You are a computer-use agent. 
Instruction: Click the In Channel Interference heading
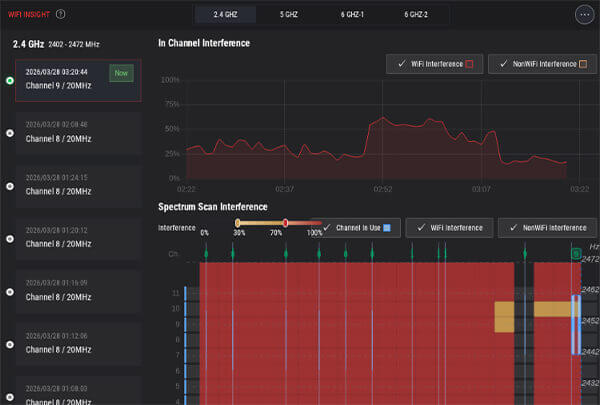point(204,43)
